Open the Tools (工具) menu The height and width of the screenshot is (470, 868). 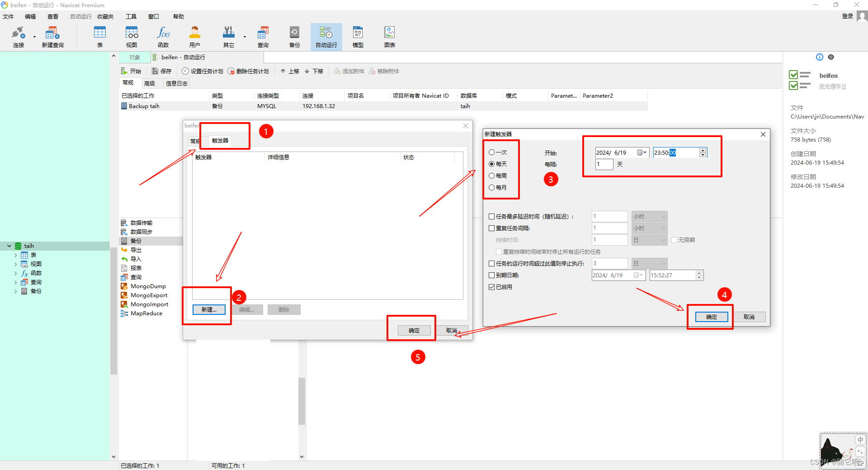click(x=131, y=16)
